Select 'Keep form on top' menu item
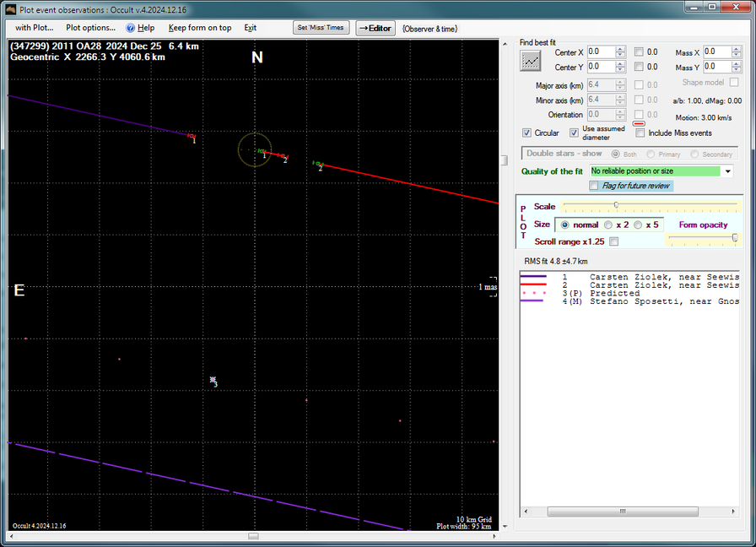 200,28
